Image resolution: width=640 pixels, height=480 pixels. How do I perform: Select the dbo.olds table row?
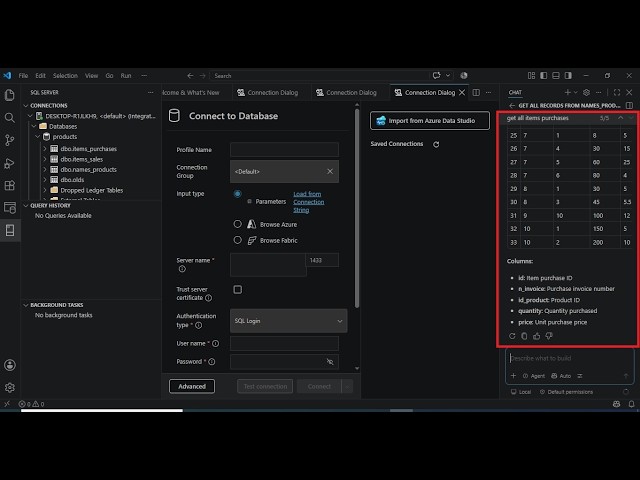click(x=91, y=180)
